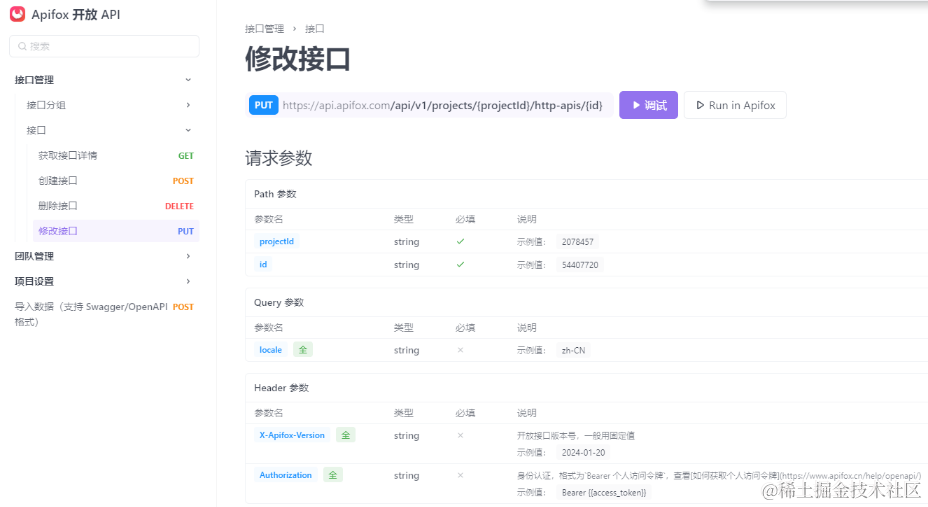928x507 pixels.
Task: Click the 请求参数 section heading
Action: [x=279, y=158]
